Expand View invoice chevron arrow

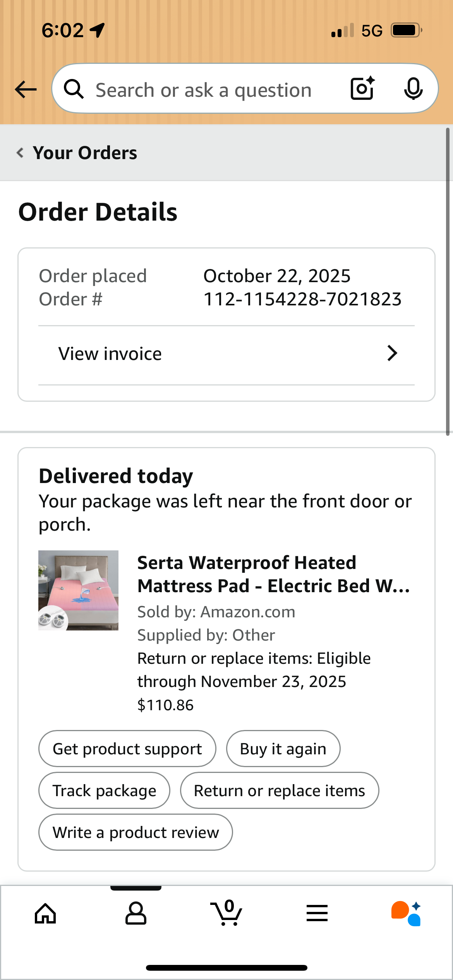392,353
